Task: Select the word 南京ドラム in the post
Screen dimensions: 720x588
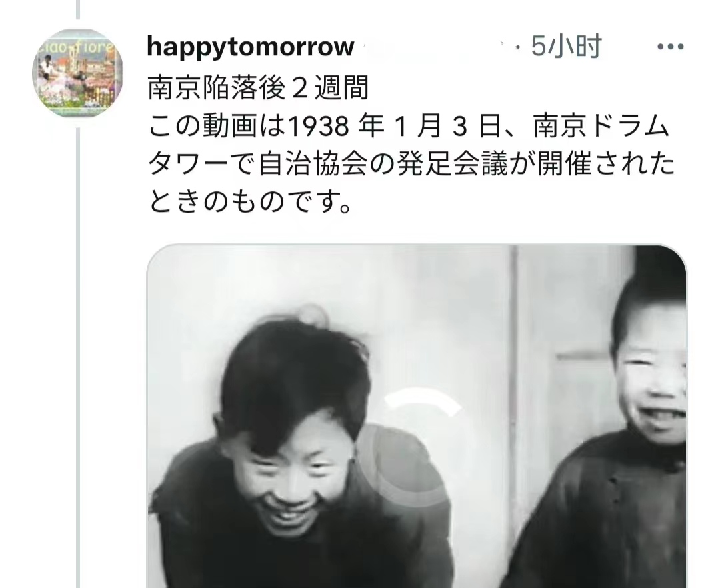Action: [601, 126]
